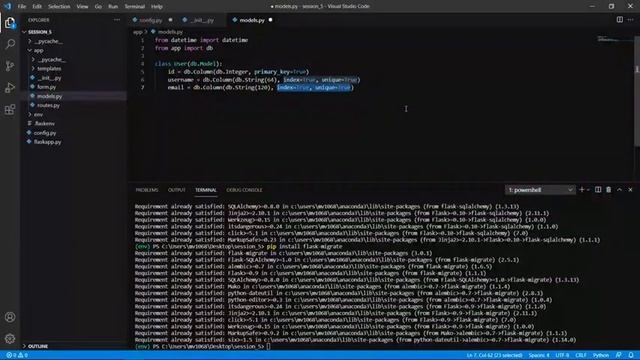Click the feedback icon in status bar
640x360 pixels.
(619, 355)
